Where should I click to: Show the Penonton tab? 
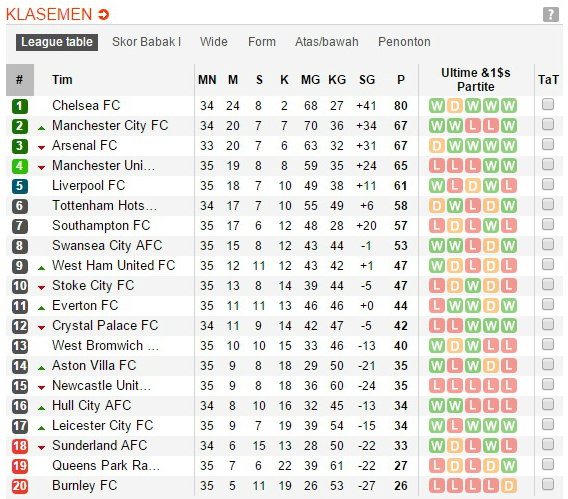pyautogui.click(x=404, y=42)
